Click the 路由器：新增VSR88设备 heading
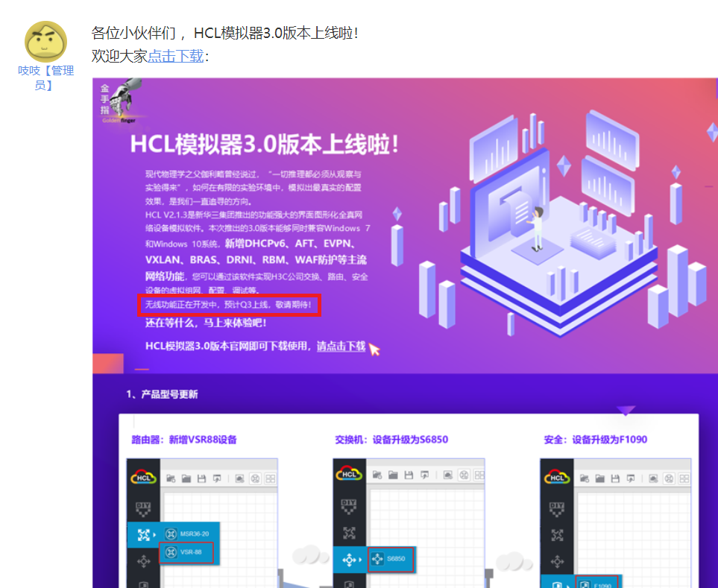The width and height of the screenshot is (718, 588). coord(184,440)
